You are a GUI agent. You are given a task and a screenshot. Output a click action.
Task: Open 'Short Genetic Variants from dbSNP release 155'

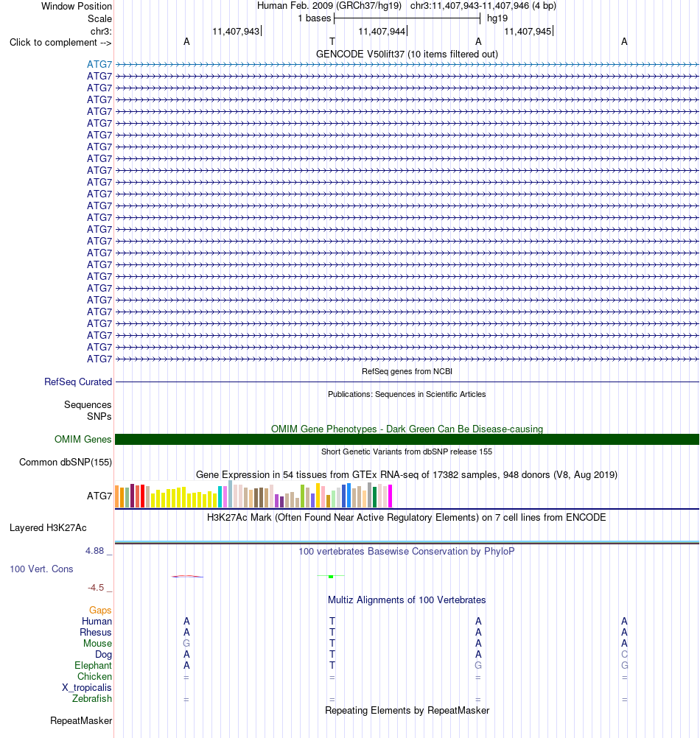click(407, 451)
